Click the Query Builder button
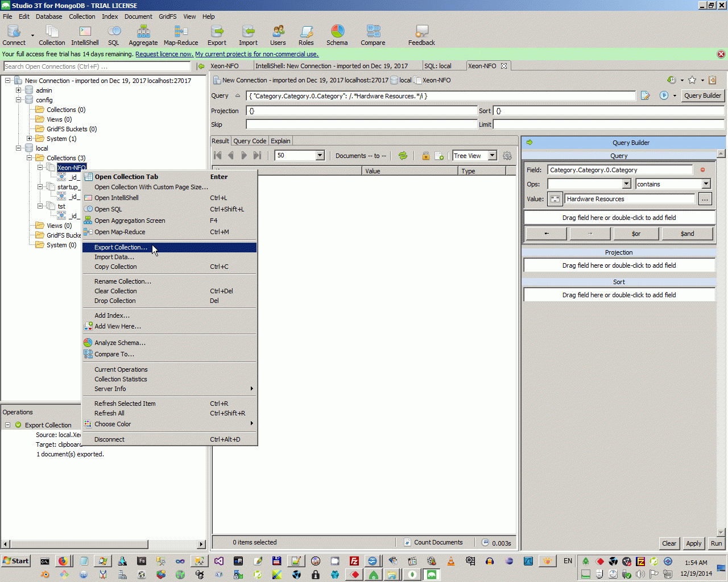This screenshot has width=728, height=582. click(702, 95)
